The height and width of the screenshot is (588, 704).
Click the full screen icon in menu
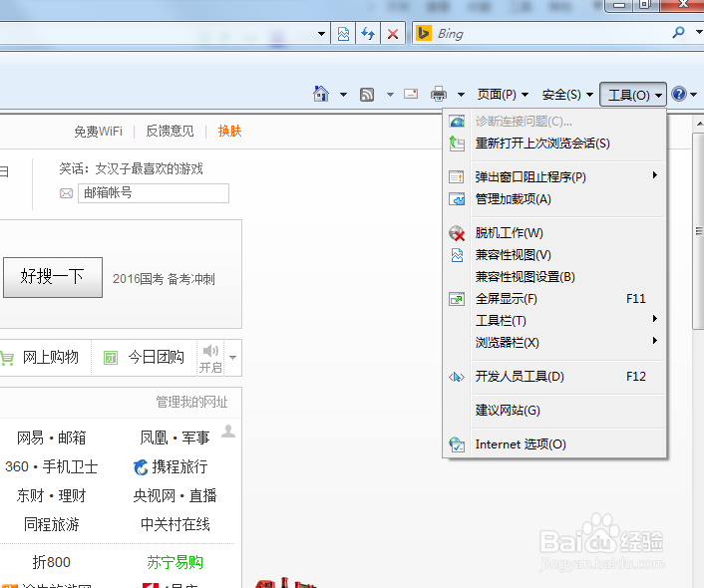457,299
